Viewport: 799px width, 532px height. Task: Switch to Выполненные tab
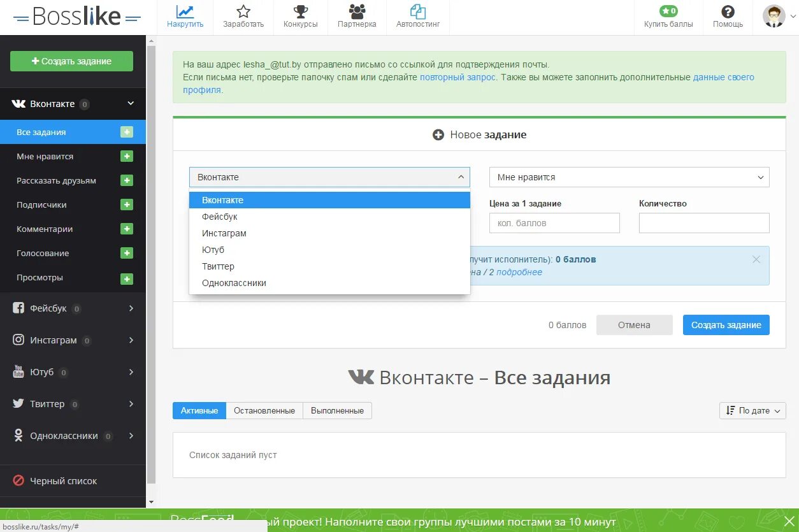tap(338, 410)
